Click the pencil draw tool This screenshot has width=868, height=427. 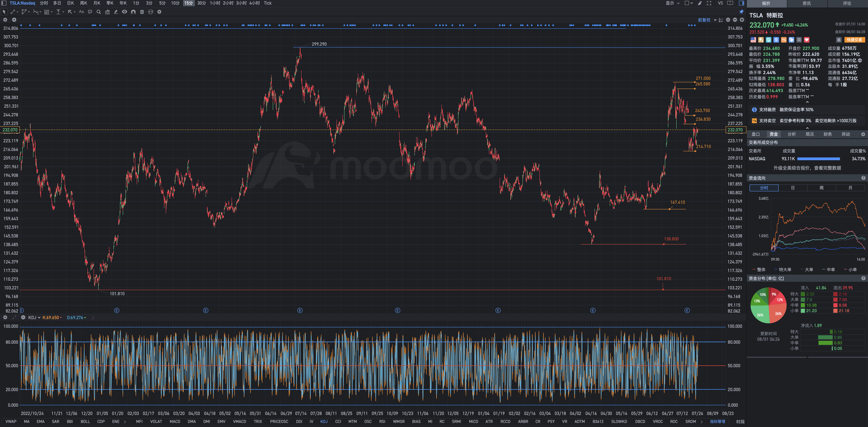[116, 12]
